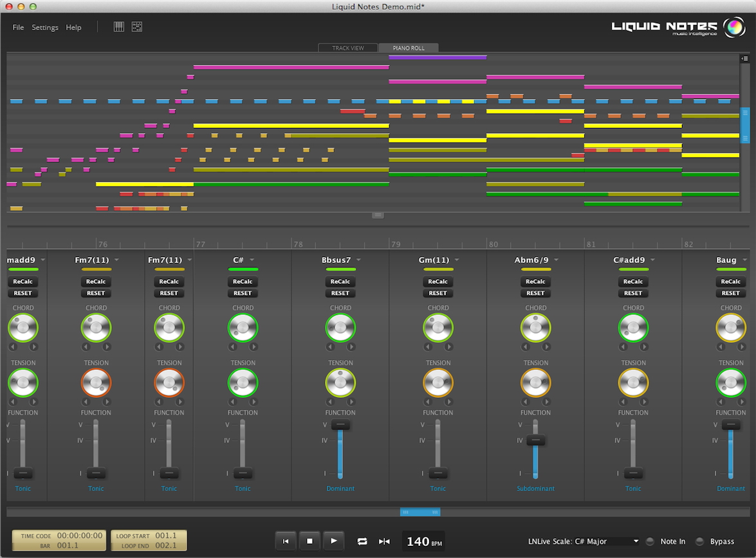Enable the Note In toggle
This screenshot has width=756, height=558.
[650, 541]
